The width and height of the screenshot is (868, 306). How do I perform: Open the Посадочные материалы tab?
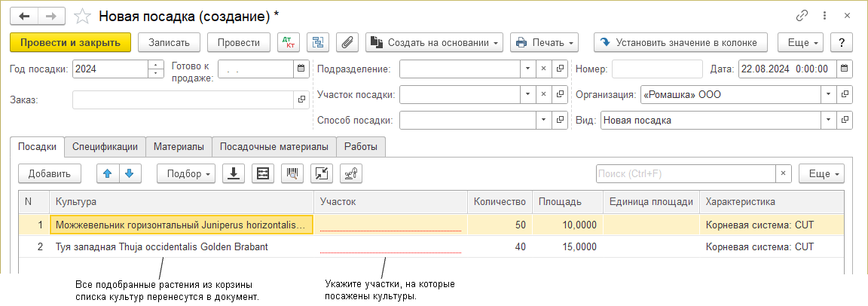tap(274, 147)
